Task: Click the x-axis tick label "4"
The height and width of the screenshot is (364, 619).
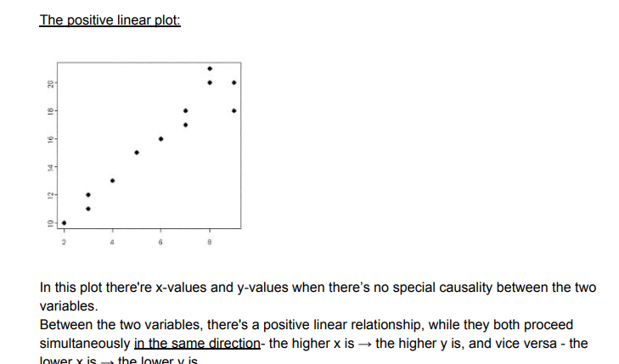Action: click(x=112, y=242)
